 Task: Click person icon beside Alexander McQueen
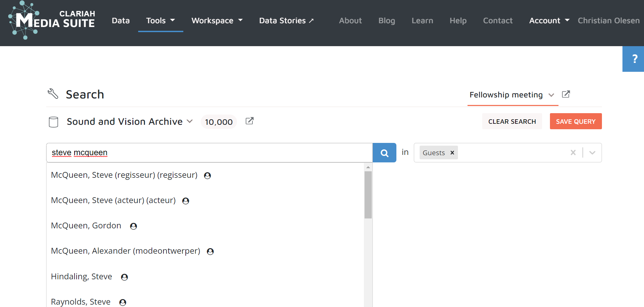(210, 252)
